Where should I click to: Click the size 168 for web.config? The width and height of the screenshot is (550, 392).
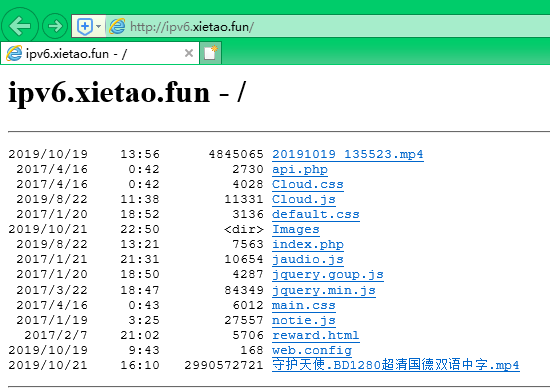[x=251, y=351]
